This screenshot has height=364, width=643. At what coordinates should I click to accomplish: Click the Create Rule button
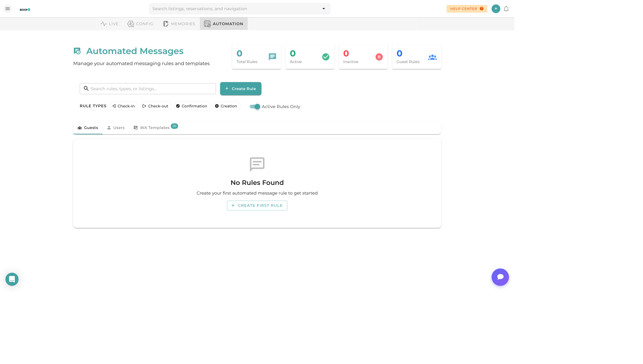click(x=240, y=89)
